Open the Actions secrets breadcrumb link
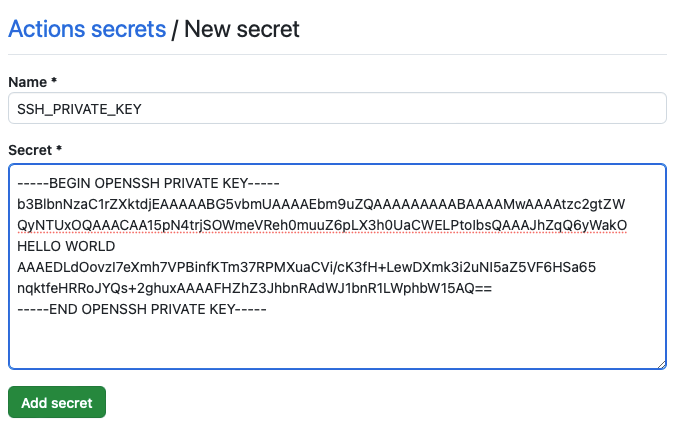The width and height of the screenshot is (677, 431). pos(87,29)
